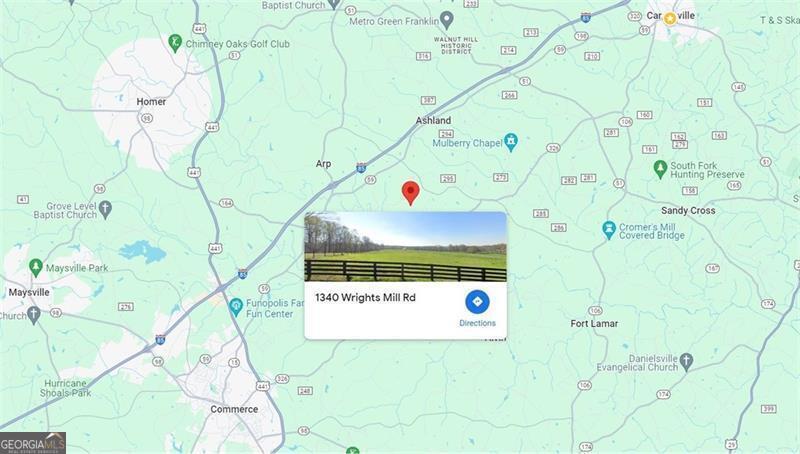Select the Funopolis Family Fun Center icon
Viewport: 800px width, 454px height.
(x=235, y=307)
